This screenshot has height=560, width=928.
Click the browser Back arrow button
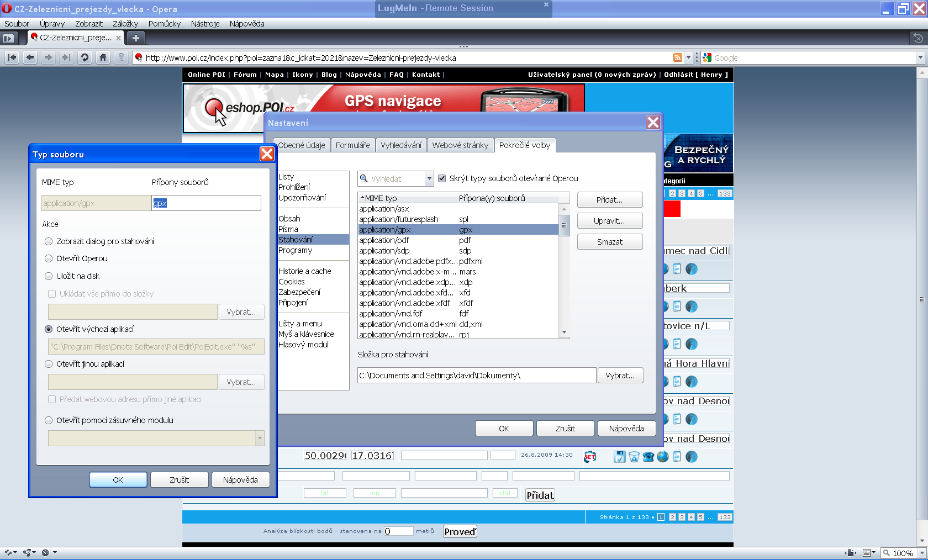(x=30, y=57)
